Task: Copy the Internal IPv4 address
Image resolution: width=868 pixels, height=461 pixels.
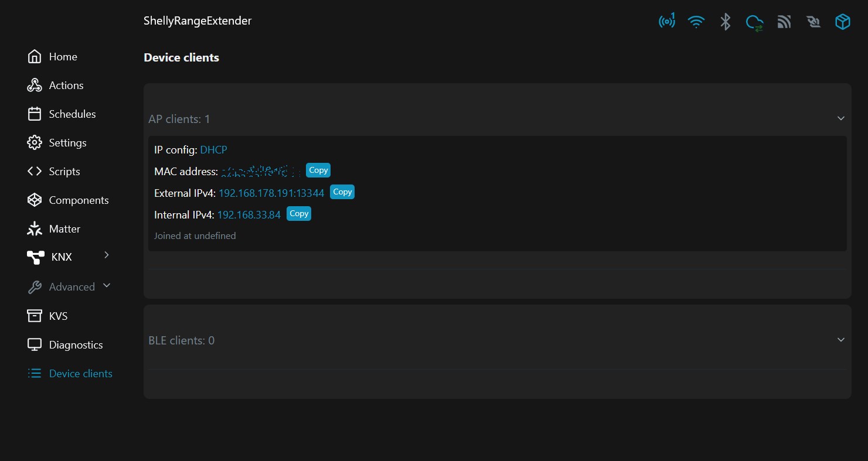Action: pyautogui.click(x=299, y=213)
